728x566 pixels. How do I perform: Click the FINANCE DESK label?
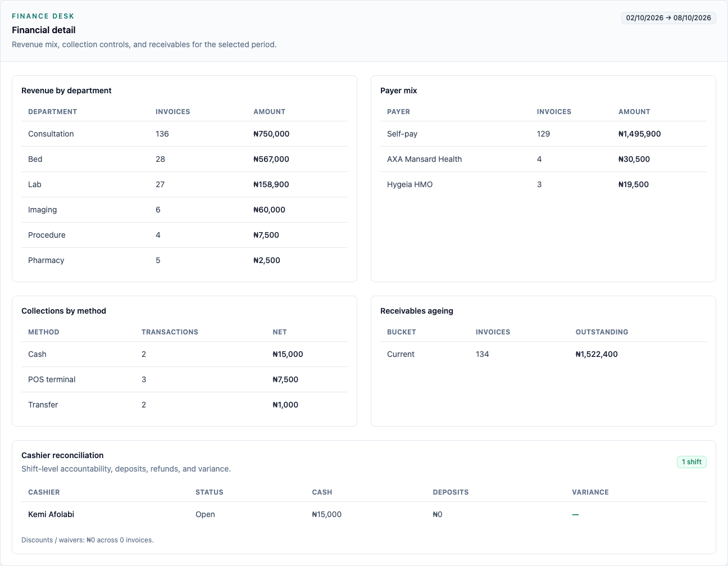click(43, 16)
